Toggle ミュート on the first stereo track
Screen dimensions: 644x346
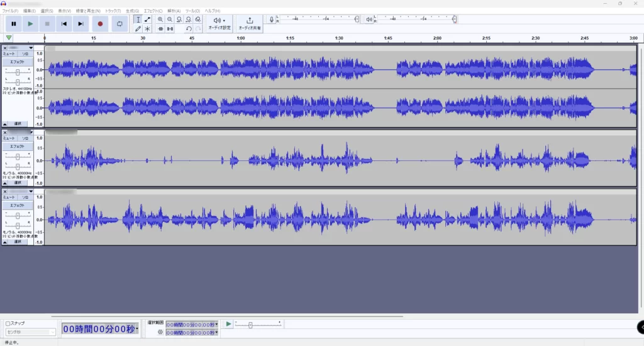click(10, 54)
